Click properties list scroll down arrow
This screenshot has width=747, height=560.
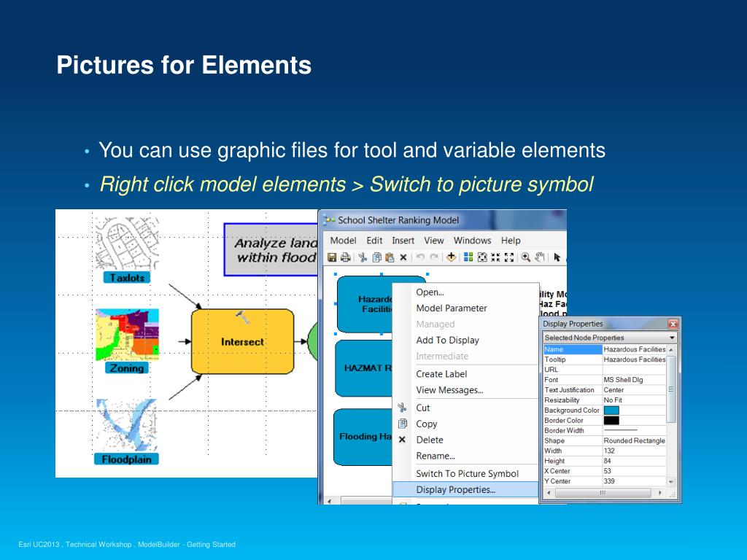pos(671,481)
